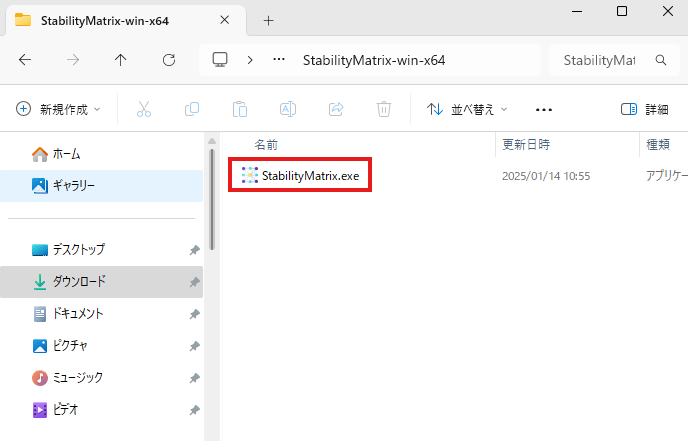Open ダウンロード in quick access

coord(101,282)
